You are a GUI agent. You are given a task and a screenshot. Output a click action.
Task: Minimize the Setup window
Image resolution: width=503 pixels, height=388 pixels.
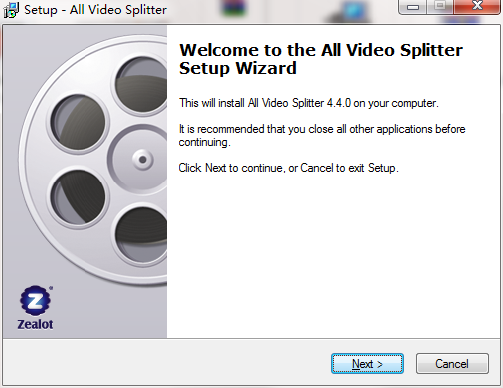click(x=412, y=7)
